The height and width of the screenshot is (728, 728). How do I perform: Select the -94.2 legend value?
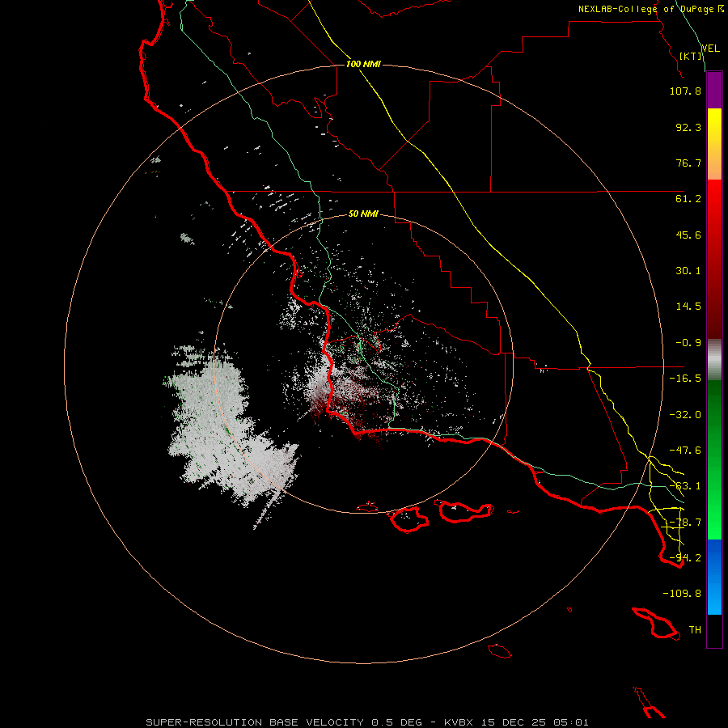(685, 558)
